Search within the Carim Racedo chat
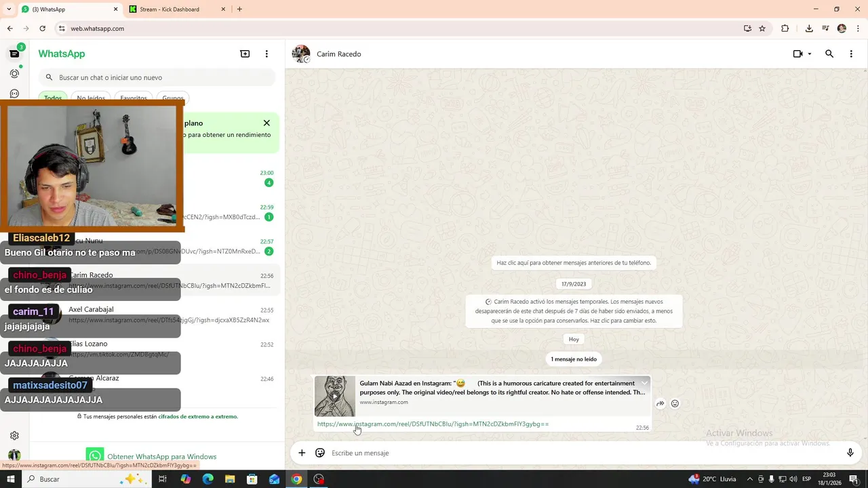Screen dimensions: 868x488 click(829, 54)
